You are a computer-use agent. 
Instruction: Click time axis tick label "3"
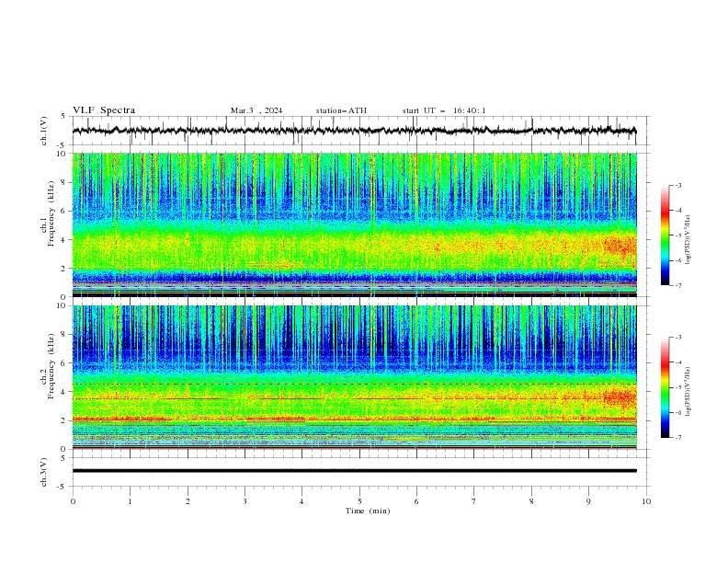tap(245, 501)
